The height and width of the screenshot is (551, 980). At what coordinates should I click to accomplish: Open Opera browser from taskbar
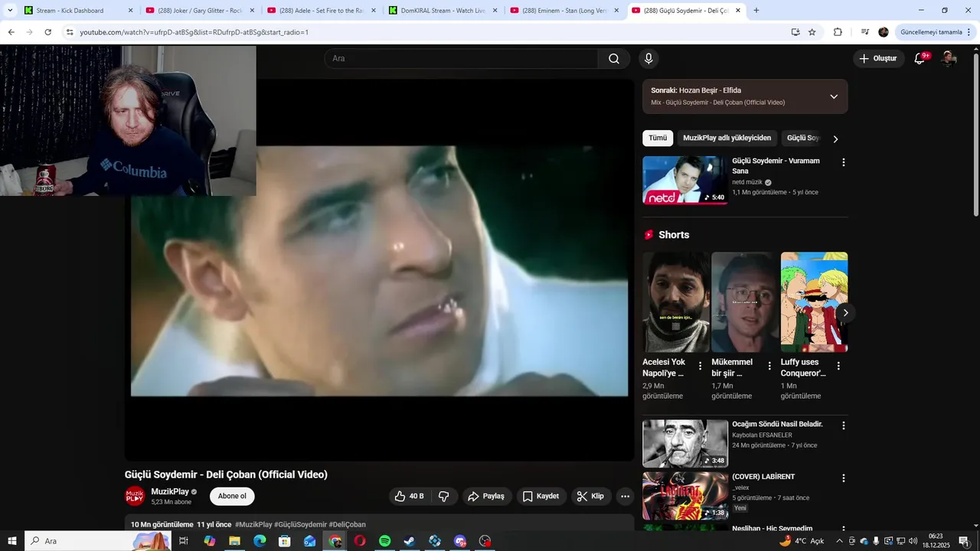tap(359, 541)
